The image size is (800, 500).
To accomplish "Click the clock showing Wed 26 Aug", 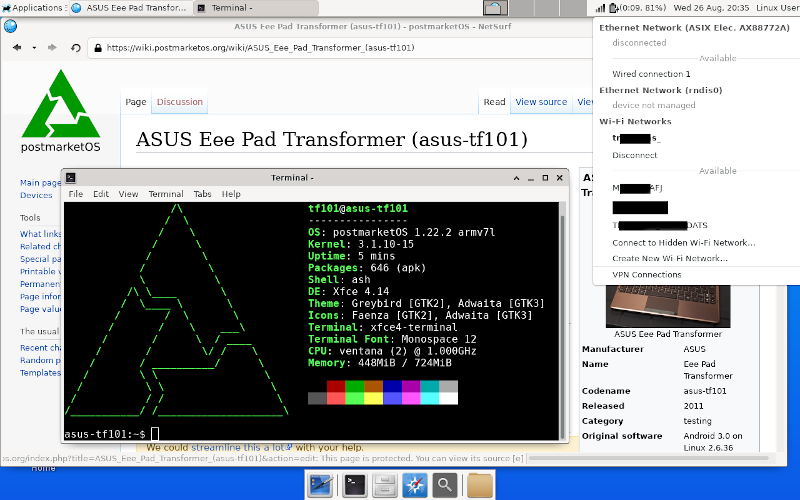I will pyautogui.click(x=711, y=8).
